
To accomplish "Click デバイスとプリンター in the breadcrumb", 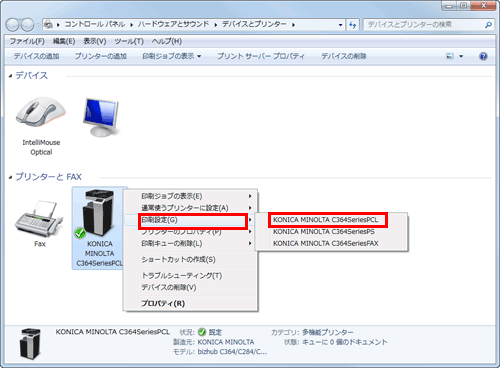I will point(254,24).
